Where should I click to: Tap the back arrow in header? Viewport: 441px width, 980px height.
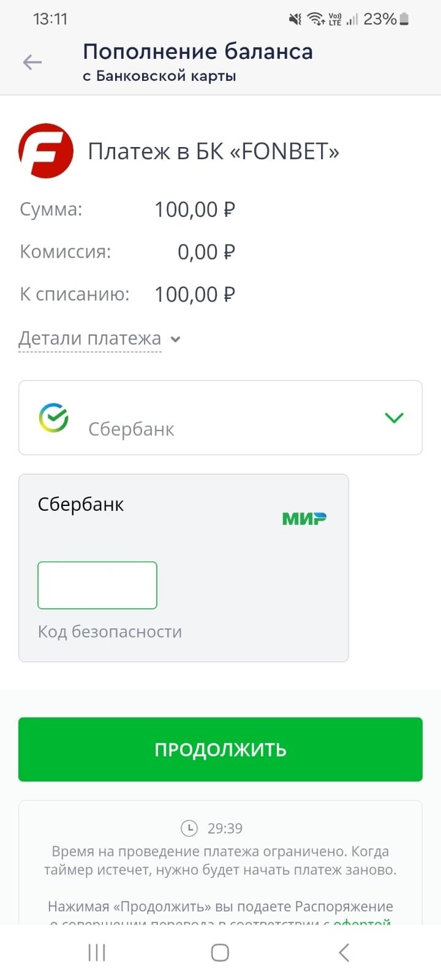pyautogui.click(x=32, y=62)
